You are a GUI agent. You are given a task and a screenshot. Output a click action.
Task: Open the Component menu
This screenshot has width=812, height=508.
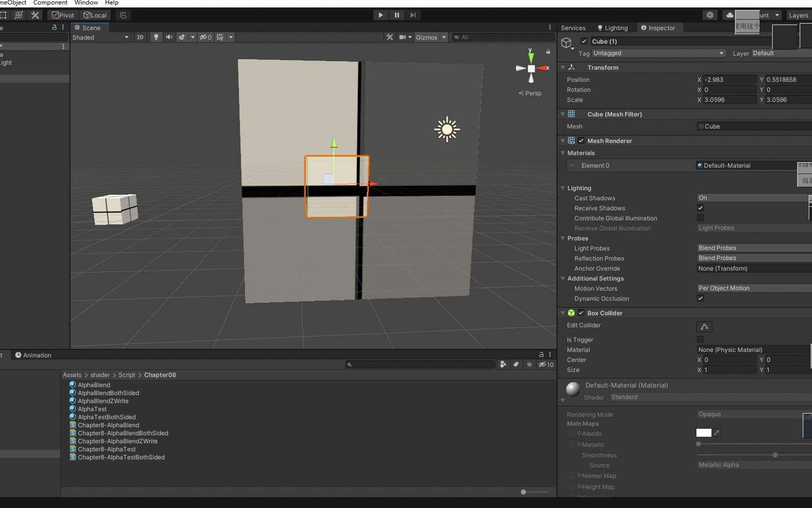coord(50,3)
